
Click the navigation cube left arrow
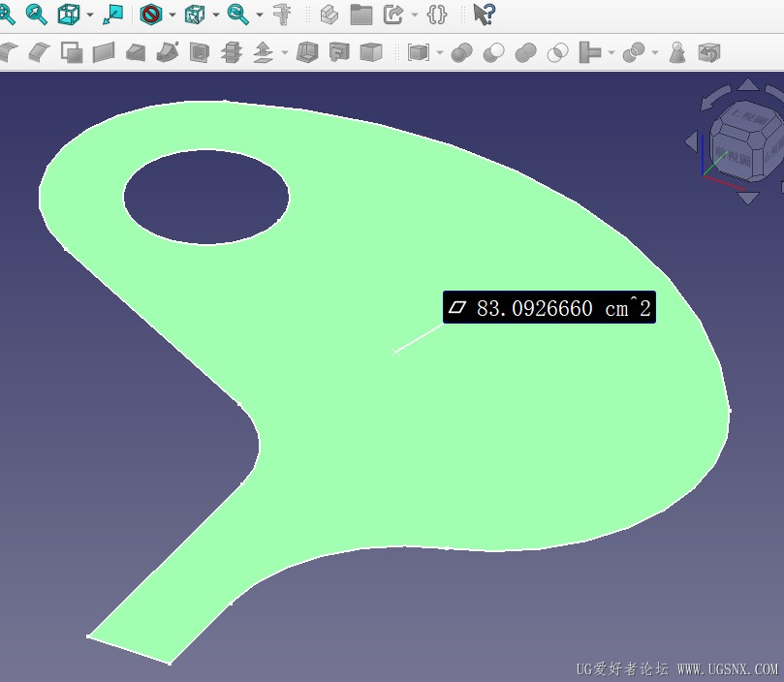(691, 141)
